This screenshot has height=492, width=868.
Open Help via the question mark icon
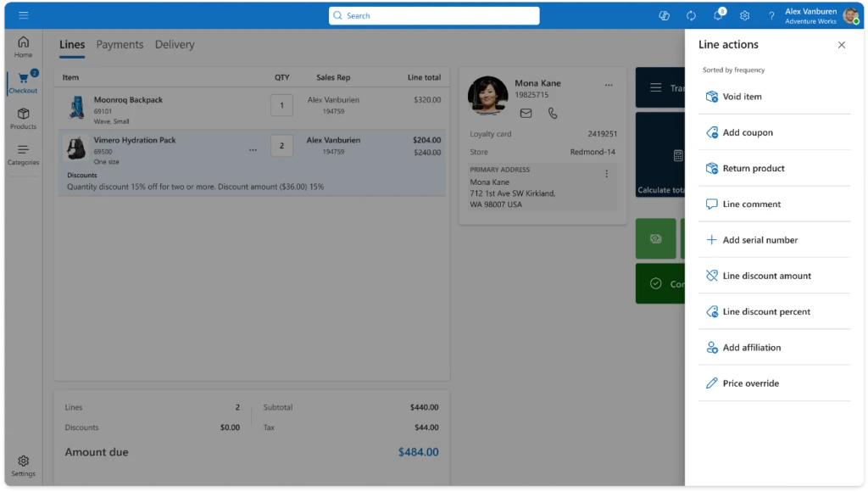tap(771, 14)
